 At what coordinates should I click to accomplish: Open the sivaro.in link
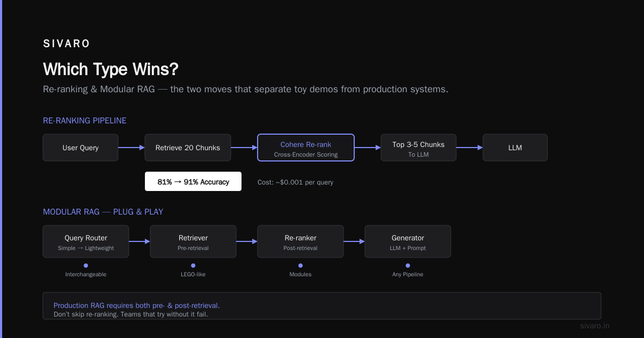[595, 326]
